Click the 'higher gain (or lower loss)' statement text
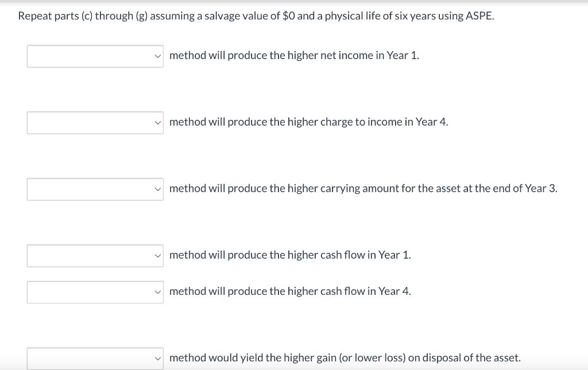Image resolution: width=588 pixels, height=370 pixels. (345, 358)
